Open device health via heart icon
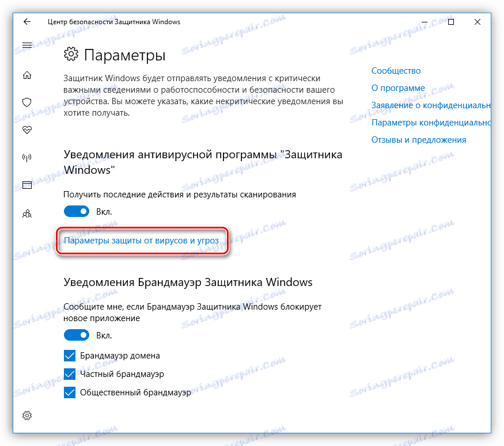504x446 pixels. [x=26, y=130]
